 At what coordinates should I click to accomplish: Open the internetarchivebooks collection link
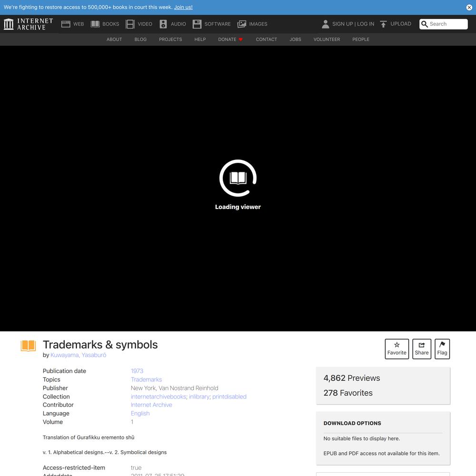point(158,397)
